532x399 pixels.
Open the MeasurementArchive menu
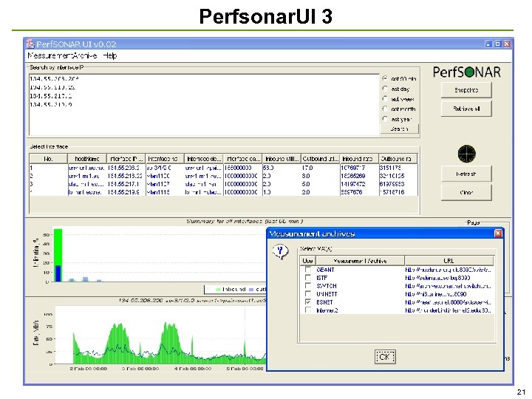pos(62,55)
